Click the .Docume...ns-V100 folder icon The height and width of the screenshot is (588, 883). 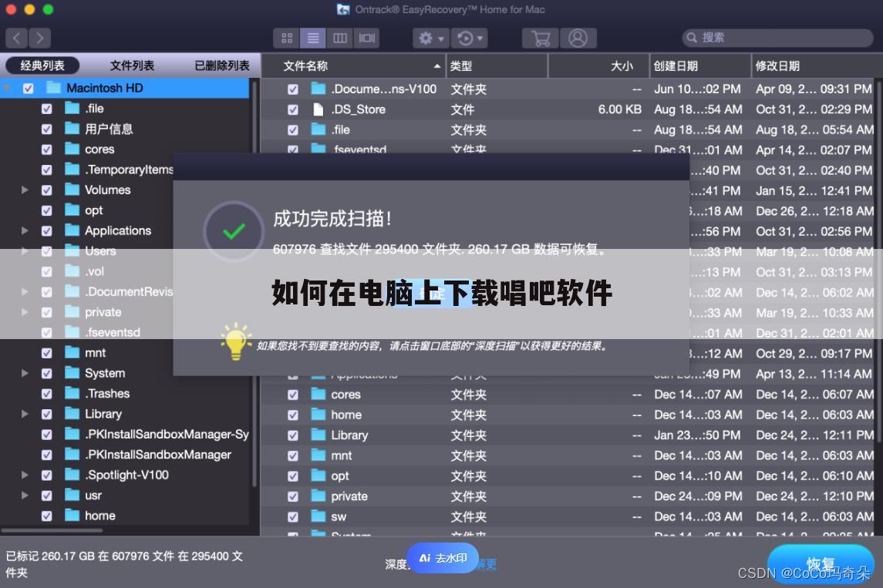click(318, 89)
